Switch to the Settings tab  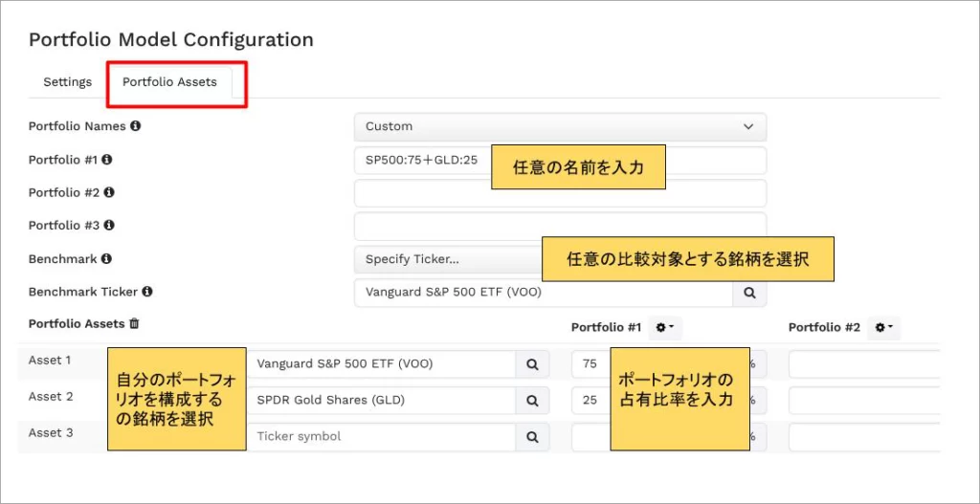coord(67,82)
